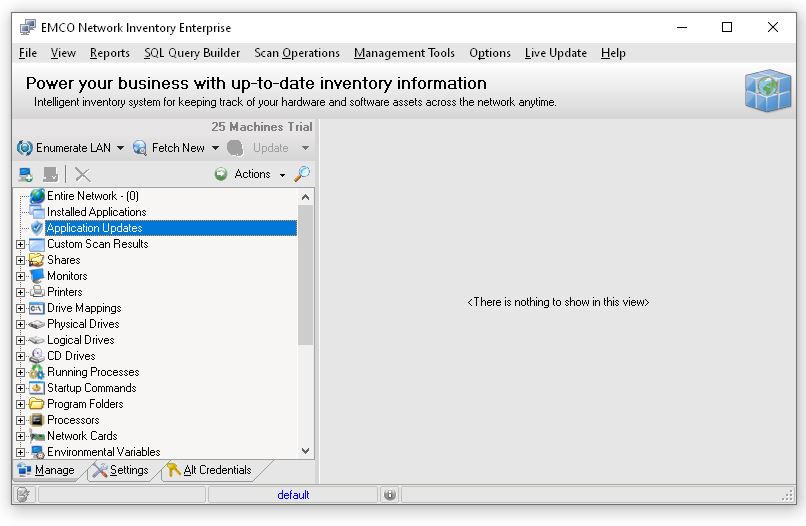
Task: Click the magnifying glass search icon
Action: [302, 174]
